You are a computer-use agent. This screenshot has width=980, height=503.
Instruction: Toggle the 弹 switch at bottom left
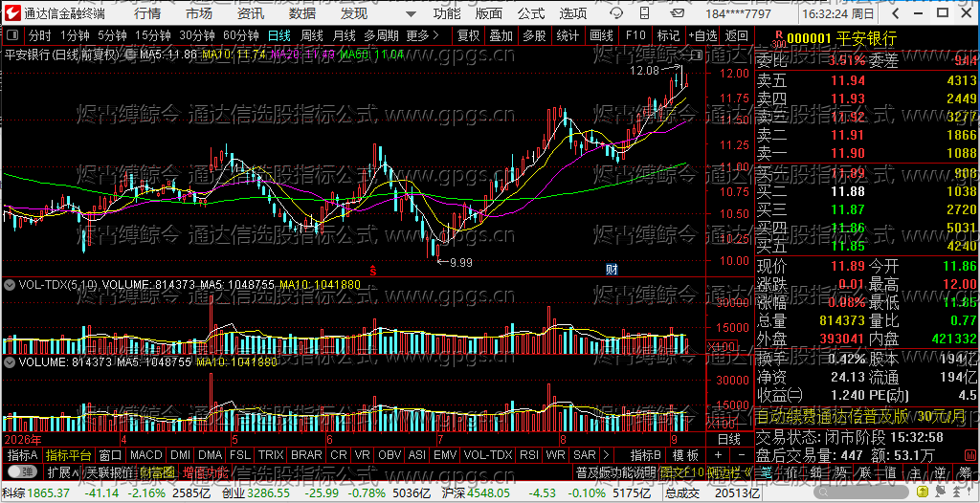[21, 472]
